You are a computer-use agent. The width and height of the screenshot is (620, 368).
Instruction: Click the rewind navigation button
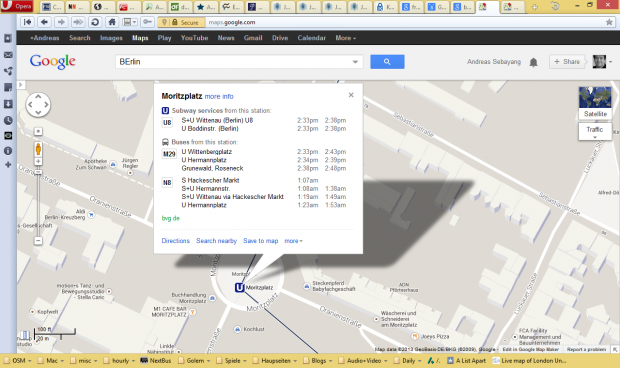[x=27, y=22]
